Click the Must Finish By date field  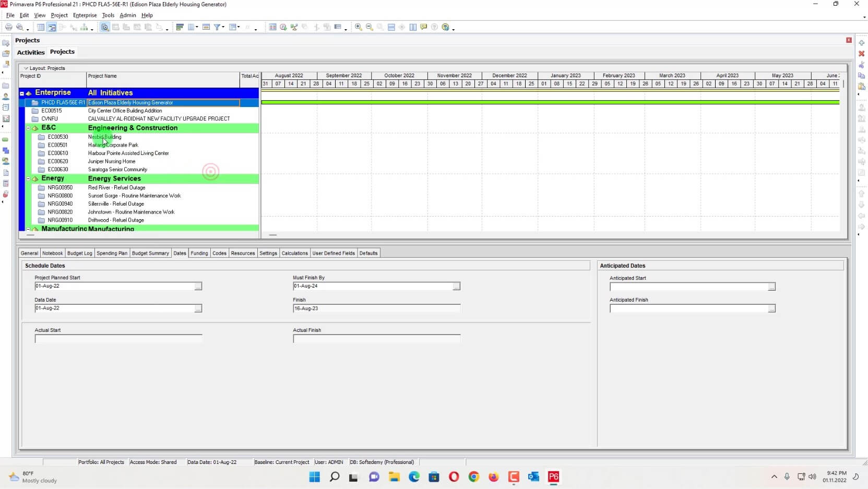point(373,286)
